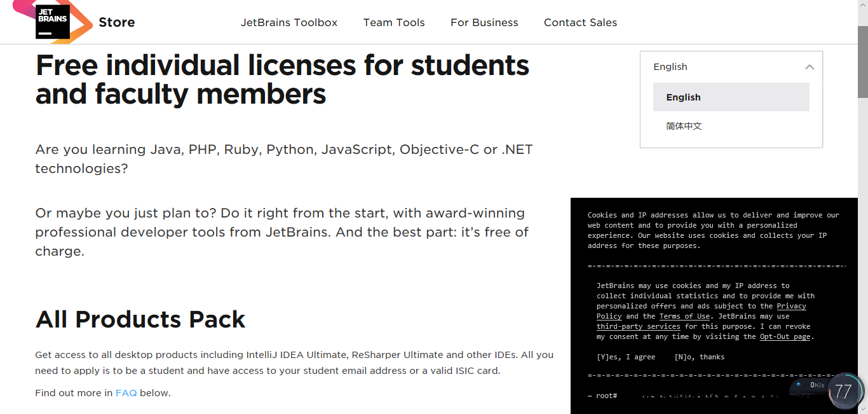Screen dimensions: 868x414
Task: Accept cookies with "[Y]es, I agree"
Action: 626,357
